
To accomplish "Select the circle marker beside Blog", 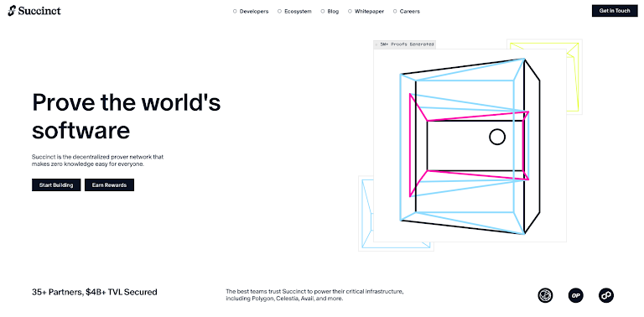I will [323, 12].
